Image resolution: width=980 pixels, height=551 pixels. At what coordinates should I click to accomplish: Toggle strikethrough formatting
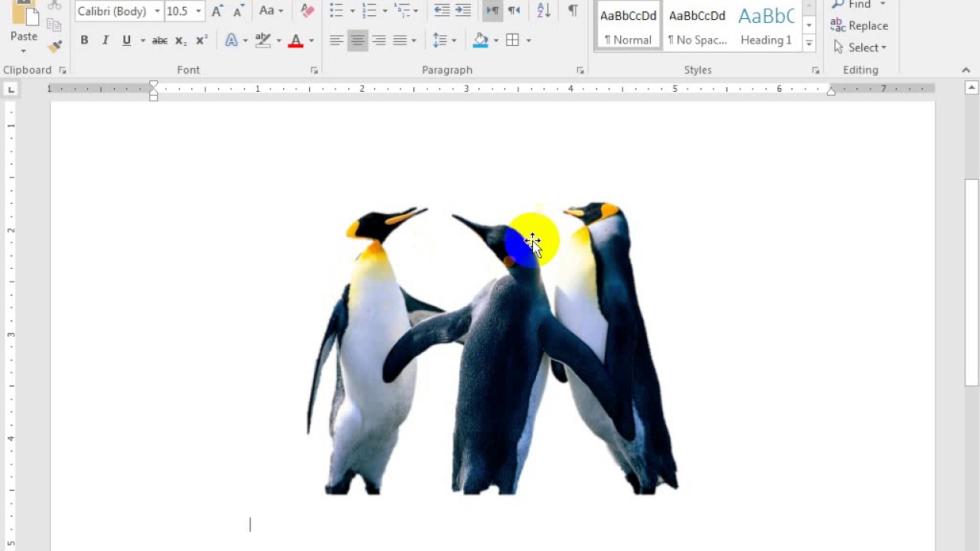(159, 41)
